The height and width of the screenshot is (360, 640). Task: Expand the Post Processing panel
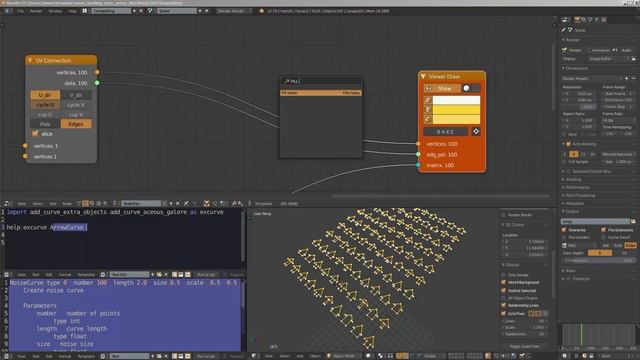pos(564,196)
